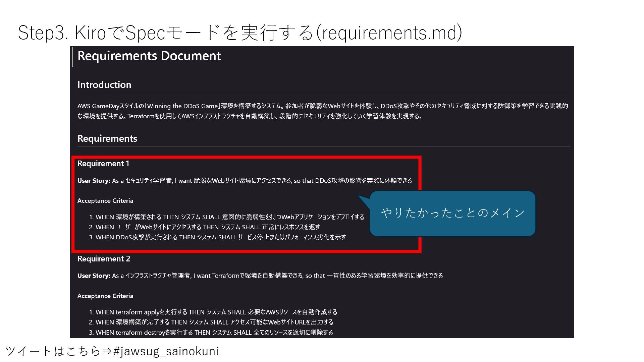Select the 'Introduction' heading
The width and height of the screenshot is (644, 362).
pos(104,85)
